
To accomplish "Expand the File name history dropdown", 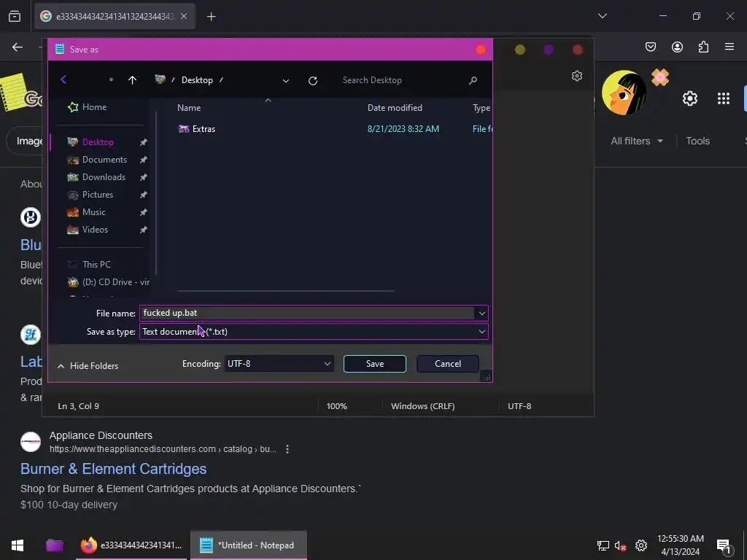I will pos(481,314).
